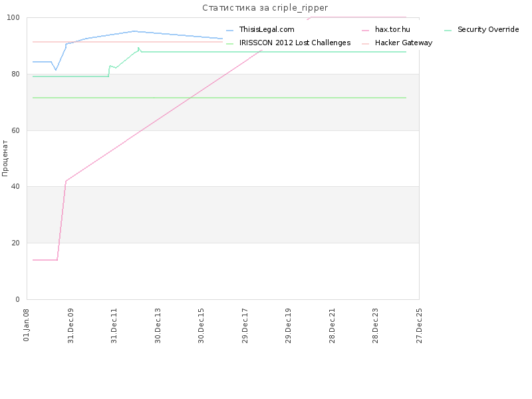
Task: Click the Hacker Gateway light pink swatch
Action: click(365, 44)
